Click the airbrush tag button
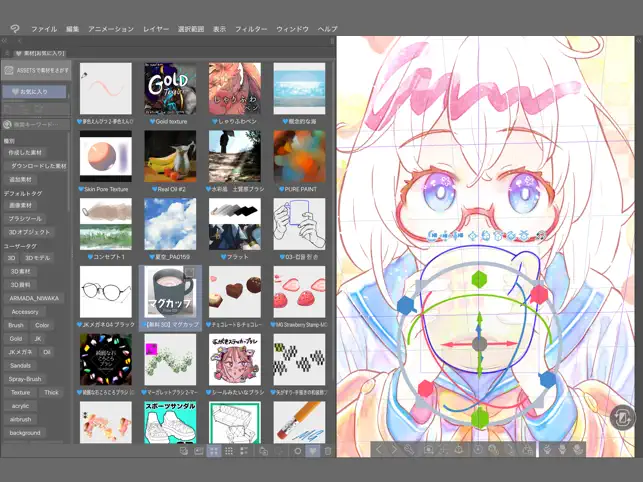The image size is (643, 482). [20, 419]
